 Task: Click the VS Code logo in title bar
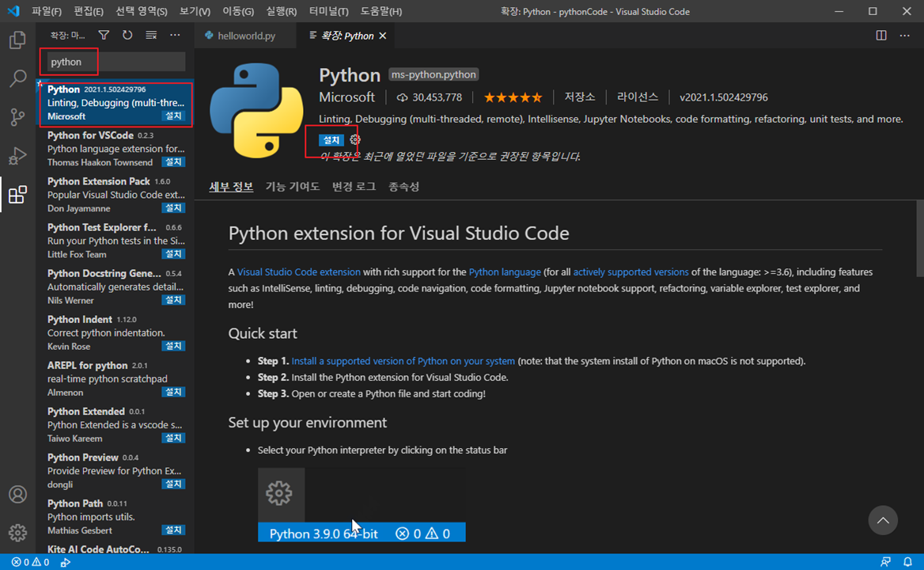point(13,11)
